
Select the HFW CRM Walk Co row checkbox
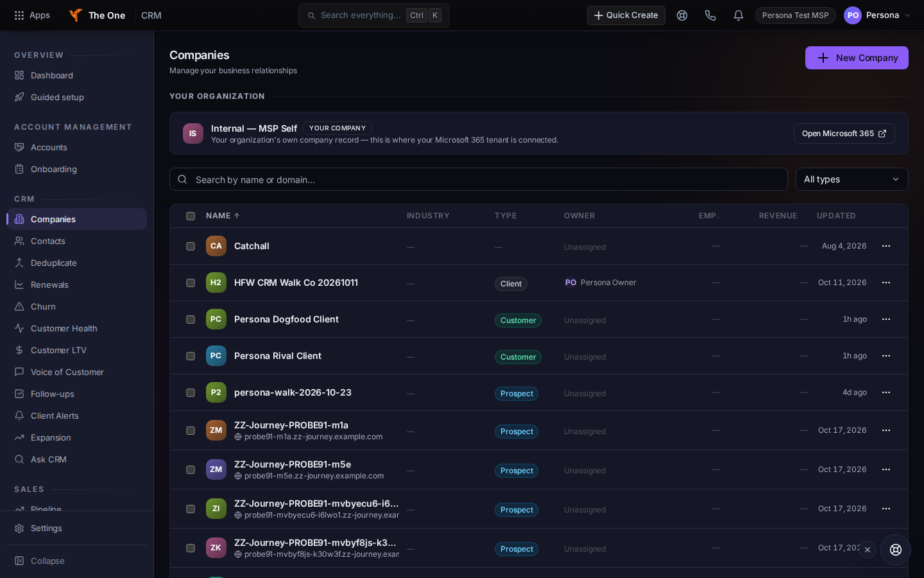pyautogui.click(x=191, y=283)
